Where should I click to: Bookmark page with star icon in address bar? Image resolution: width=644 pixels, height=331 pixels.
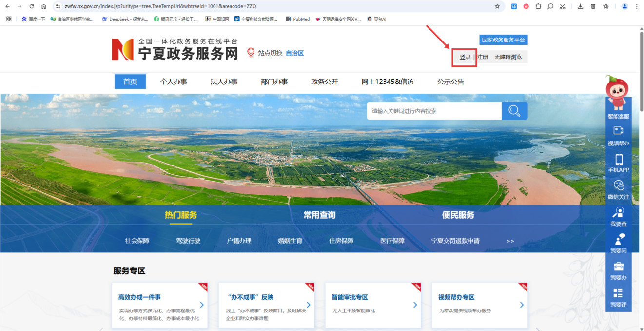tap(497, 6)
